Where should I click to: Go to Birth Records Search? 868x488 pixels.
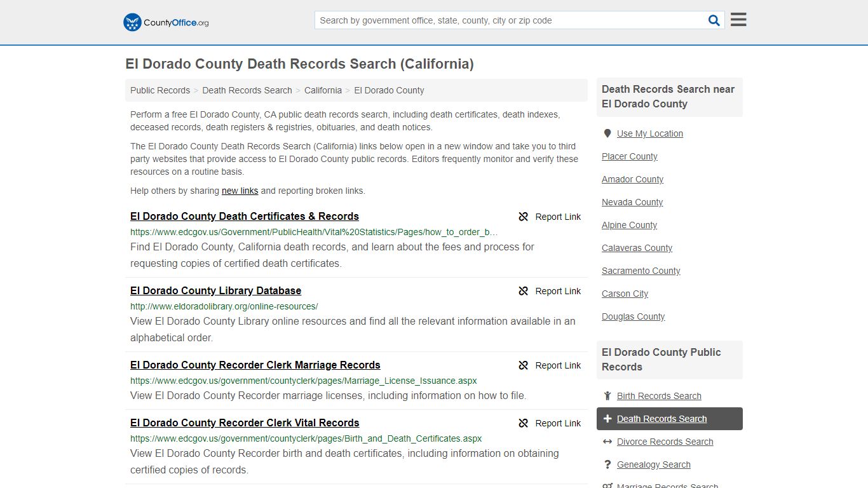659,396
